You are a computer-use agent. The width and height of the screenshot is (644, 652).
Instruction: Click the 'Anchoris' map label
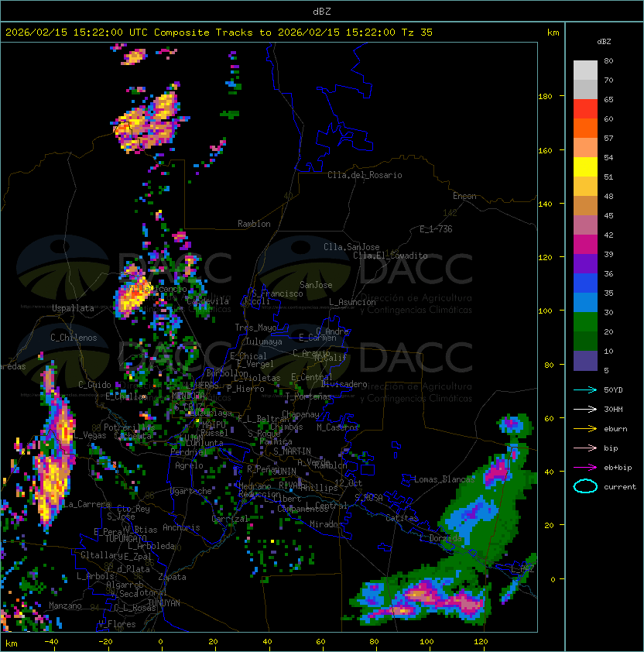pyautogui.click(x=181, y=527)
